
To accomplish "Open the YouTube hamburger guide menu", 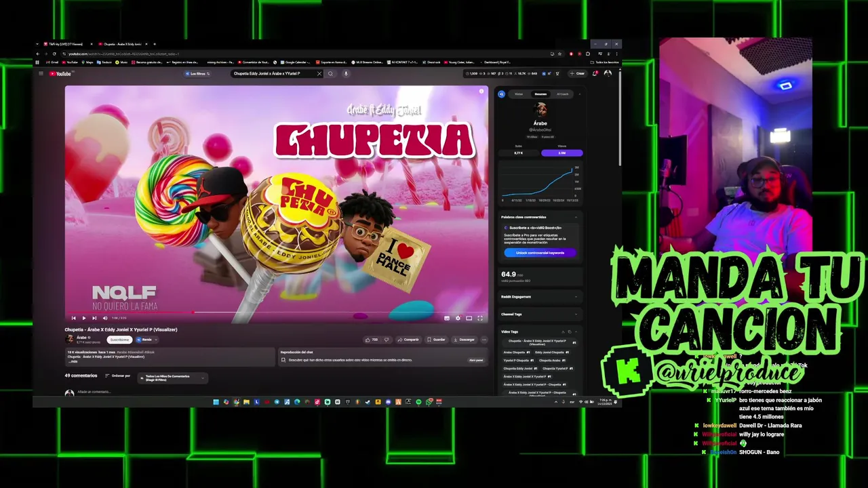I will click(41, 73).
